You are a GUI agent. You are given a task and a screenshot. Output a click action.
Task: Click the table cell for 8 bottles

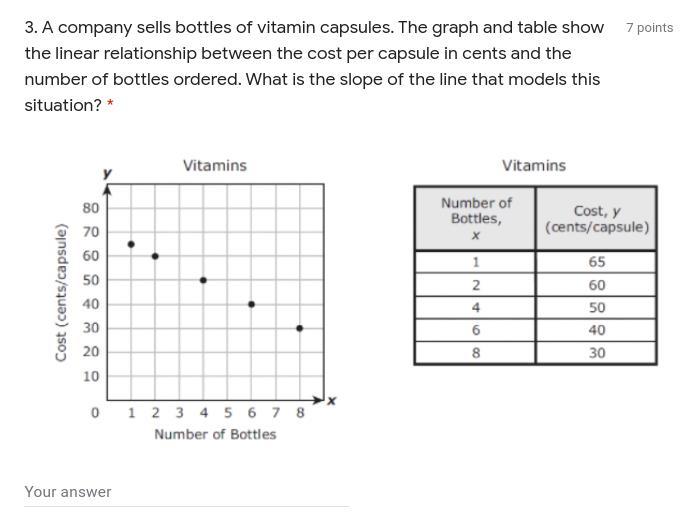coord(476,353)
